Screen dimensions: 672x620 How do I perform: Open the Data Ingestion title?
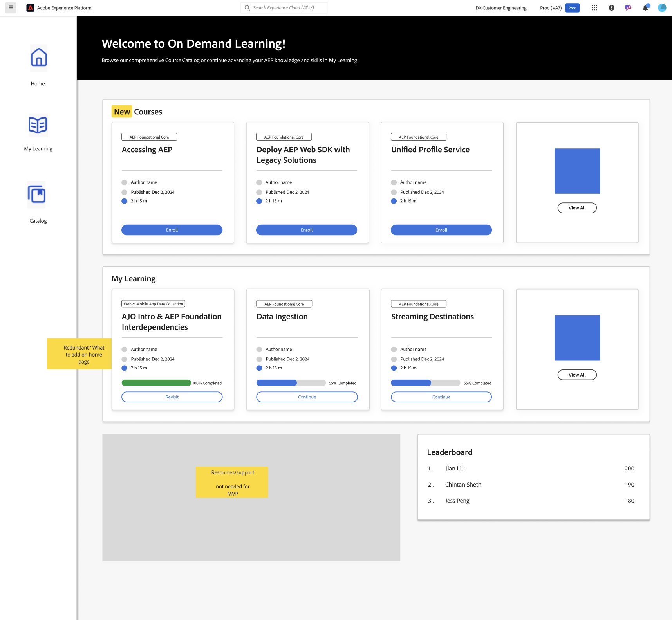282,317
